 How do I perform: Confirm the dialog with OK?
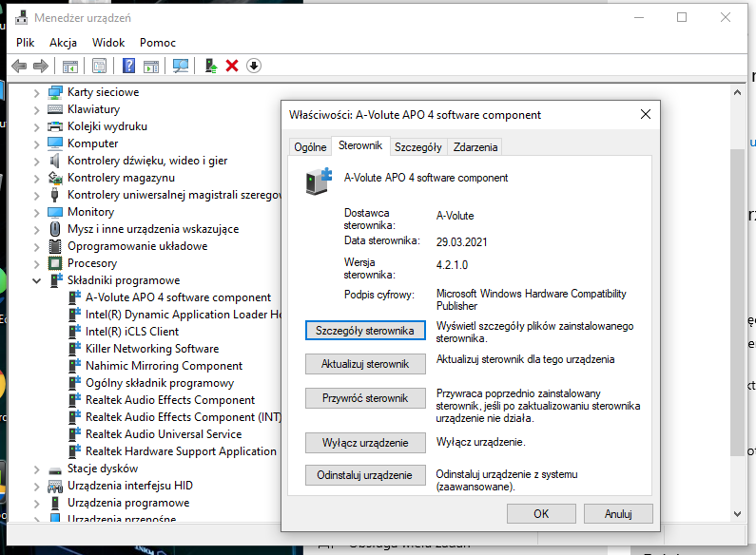541,513
